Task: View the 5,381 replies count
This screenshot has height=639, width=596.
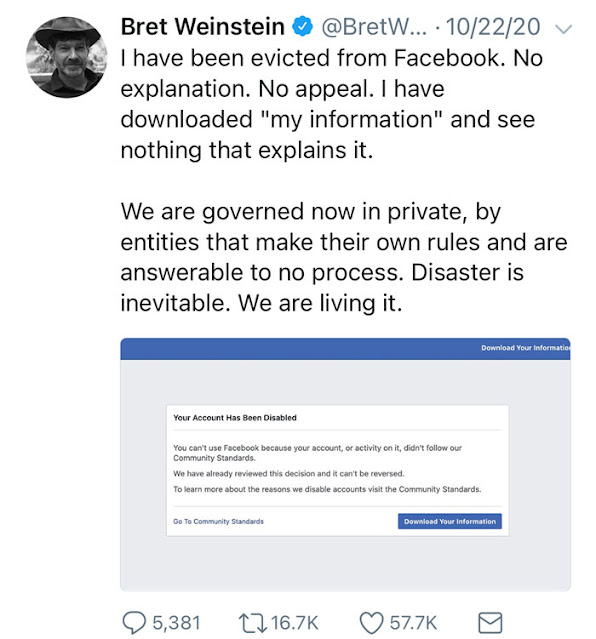Action: point(177,623)
